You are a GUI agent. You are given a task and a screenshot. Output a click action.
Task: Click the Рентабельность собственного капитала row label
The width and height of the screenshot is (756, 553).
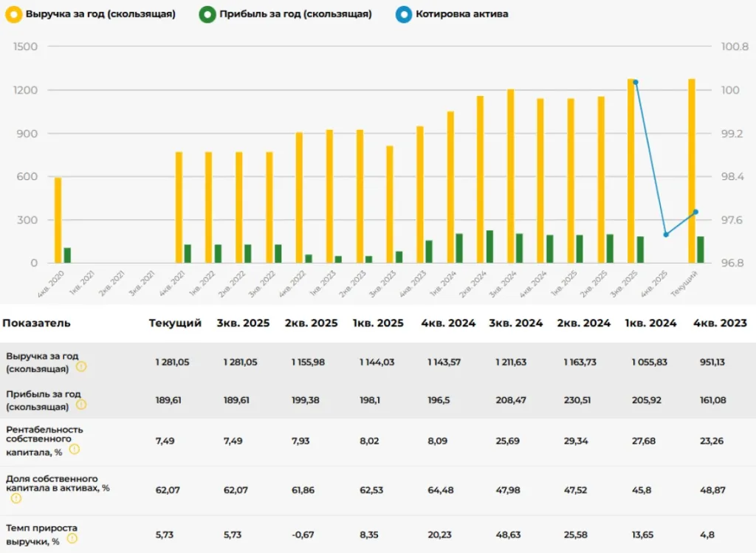pyautogui.click(x=44, y=439)
